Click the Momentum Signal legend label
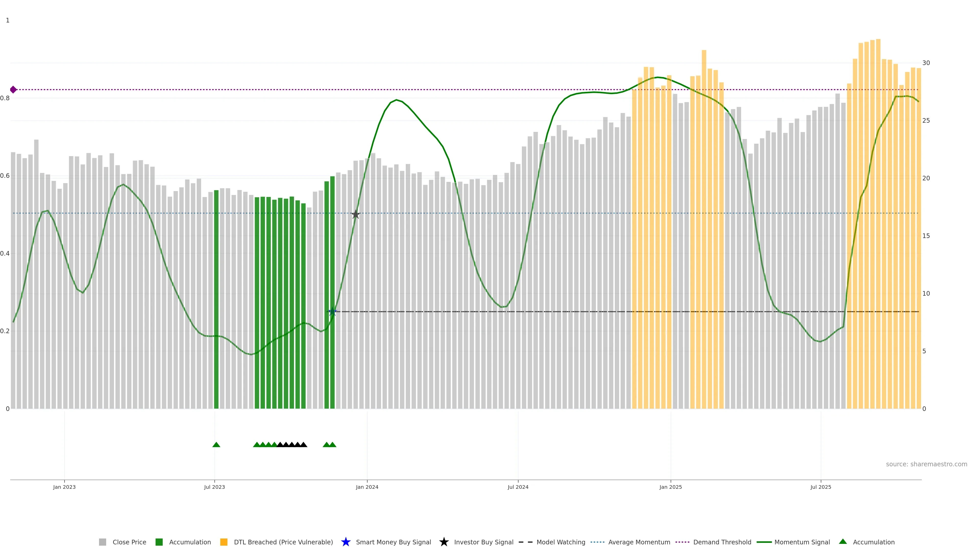The image size is (980, 551). (x=802, y=542)
